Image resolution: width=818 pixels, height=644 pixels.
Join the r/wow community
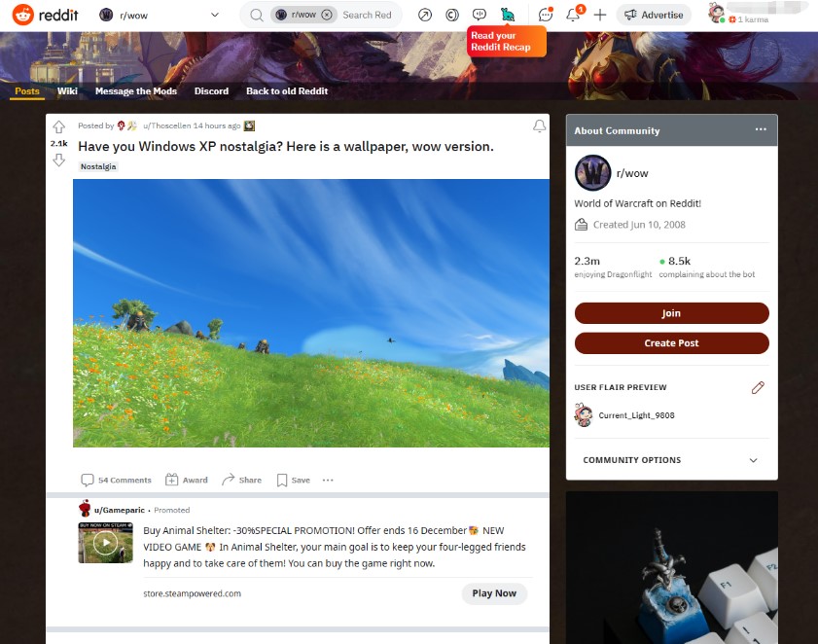[671, 313]
